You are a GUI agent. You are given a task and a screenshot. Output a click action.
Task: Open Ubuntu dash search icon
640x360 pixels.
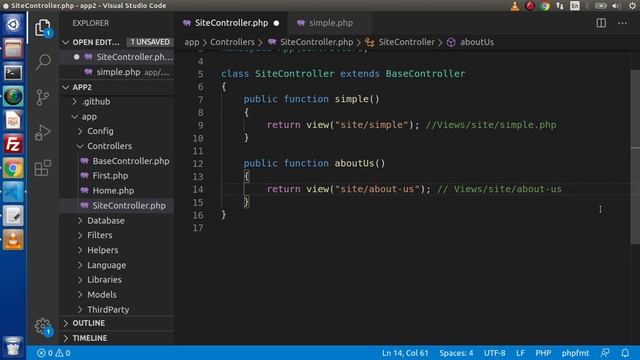(x=13, y=24)
